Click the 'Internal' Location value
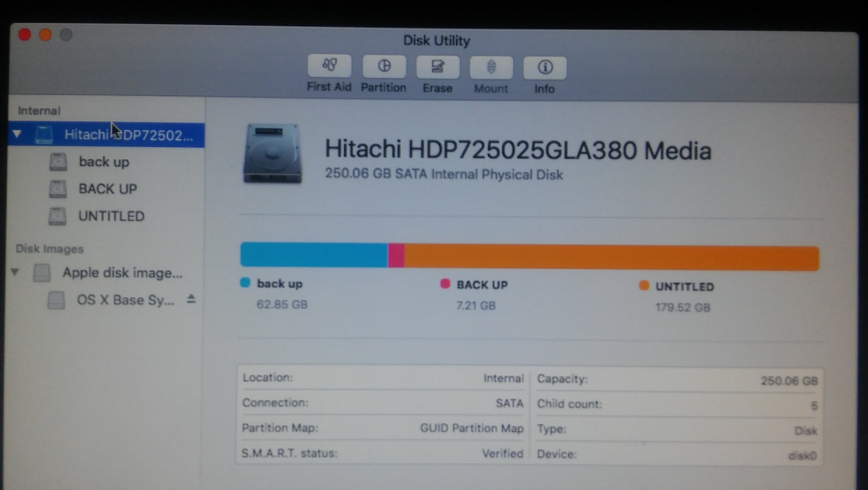868x490 pixels. pyautogui.click(x=503, y=378)
